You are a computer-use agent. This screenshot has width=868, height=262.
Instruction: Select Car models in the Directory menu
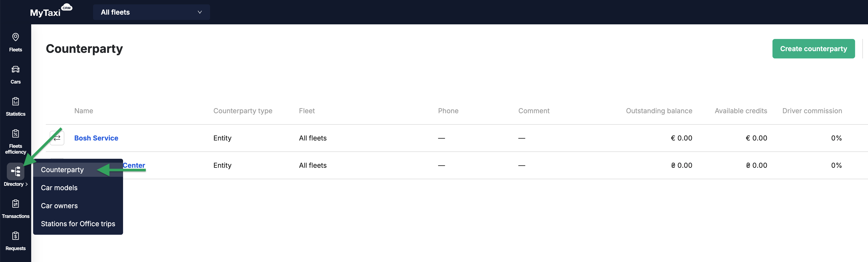click(59, 188)
